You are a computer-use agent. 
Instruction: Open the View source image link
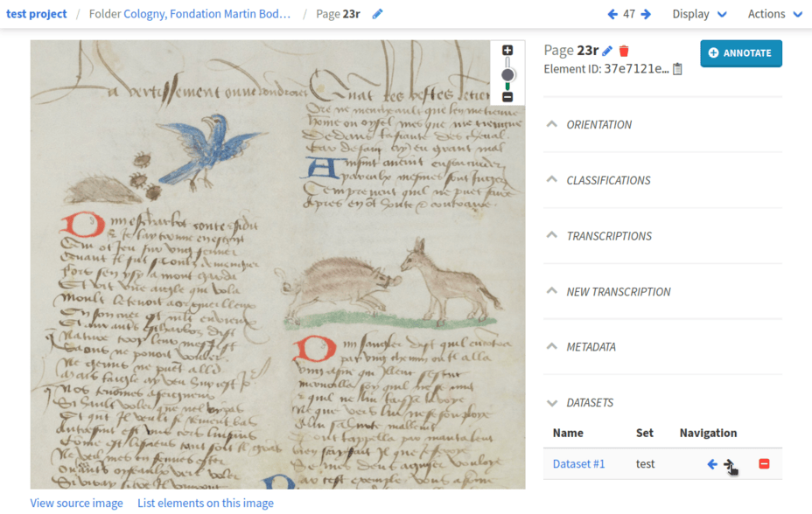(77, 503)
